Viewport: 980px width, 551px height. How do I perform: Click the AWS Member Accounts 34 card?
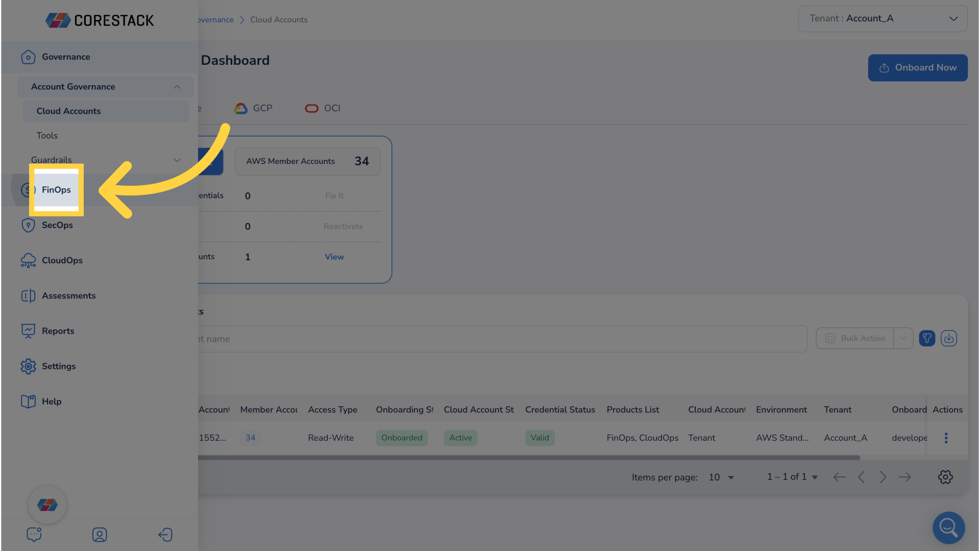pyautogui.click(x=307, y=161)
